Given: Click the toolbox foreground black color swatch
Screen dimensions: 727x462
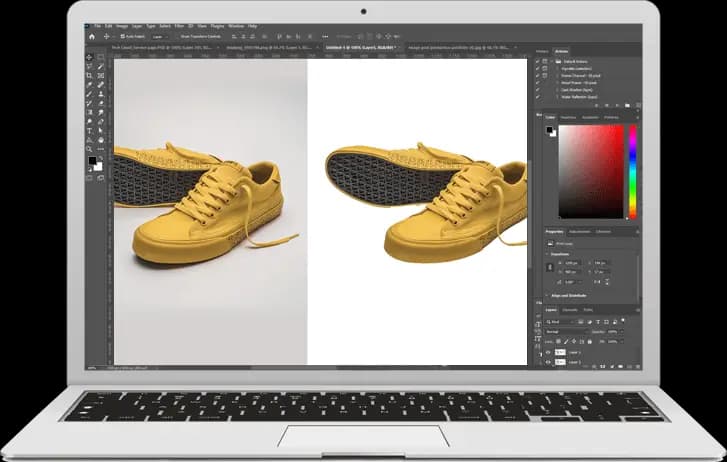Looking at the screenshot, I should [x=93, y=160].
